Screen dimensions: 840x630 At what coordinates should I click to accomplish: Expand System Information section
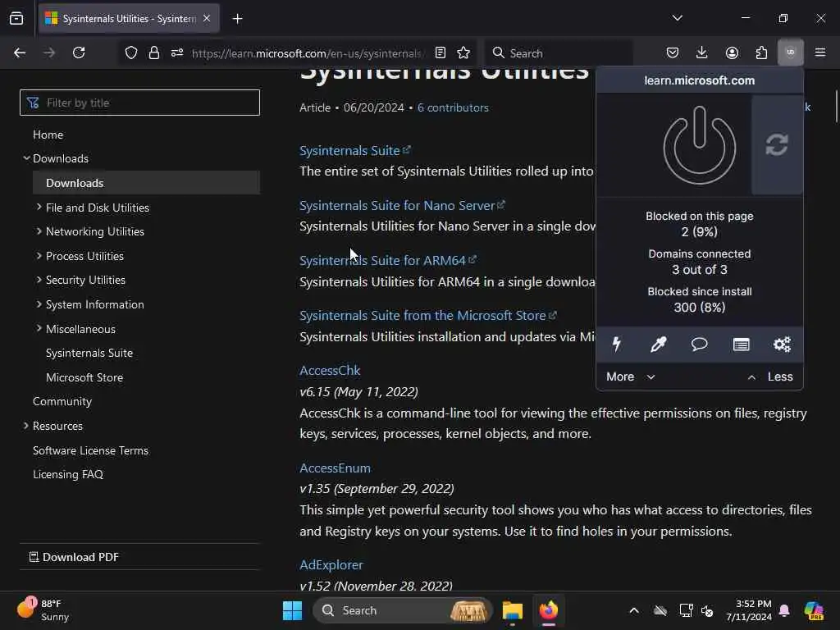[x=39, y=304]
